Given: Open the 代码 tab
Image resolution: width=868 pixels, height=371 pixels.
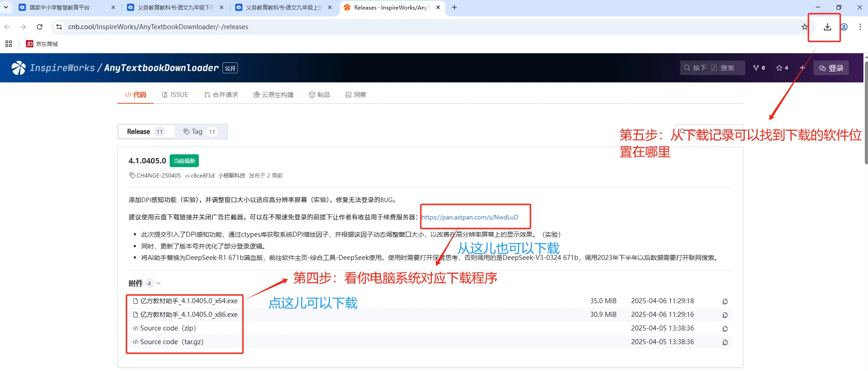Looking at the screenshot, I should click(x=136, y=95).
